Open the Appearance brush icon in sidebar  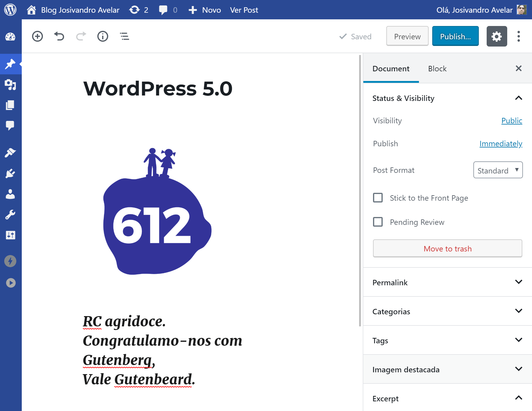click(x=10, y=153)
